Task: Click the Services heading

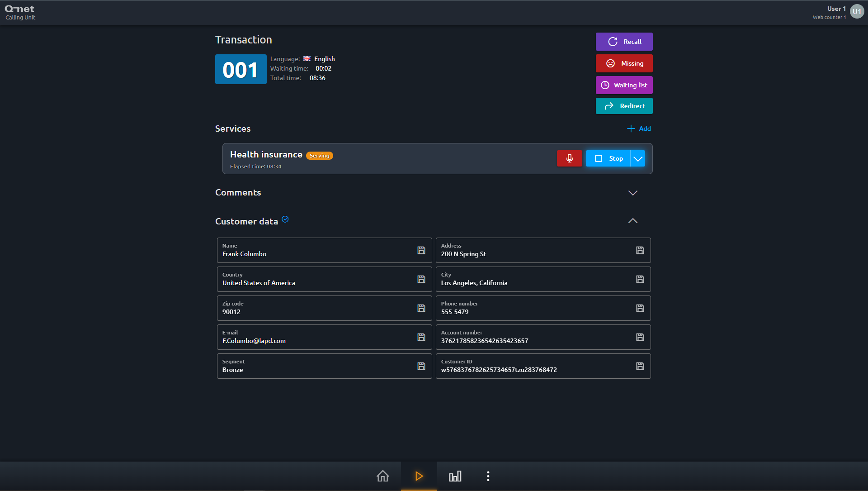Action: click(x=233, y=129)
